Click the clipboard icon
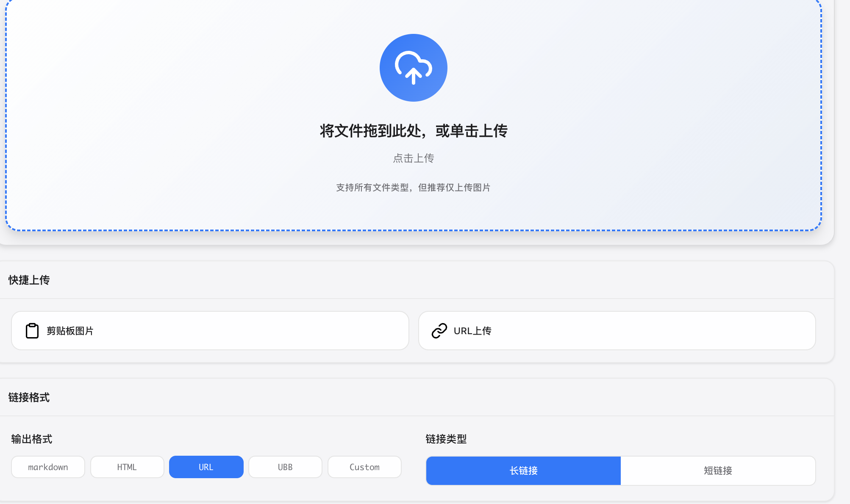This screenshot has height=504, width=850. tap(32, 331)
